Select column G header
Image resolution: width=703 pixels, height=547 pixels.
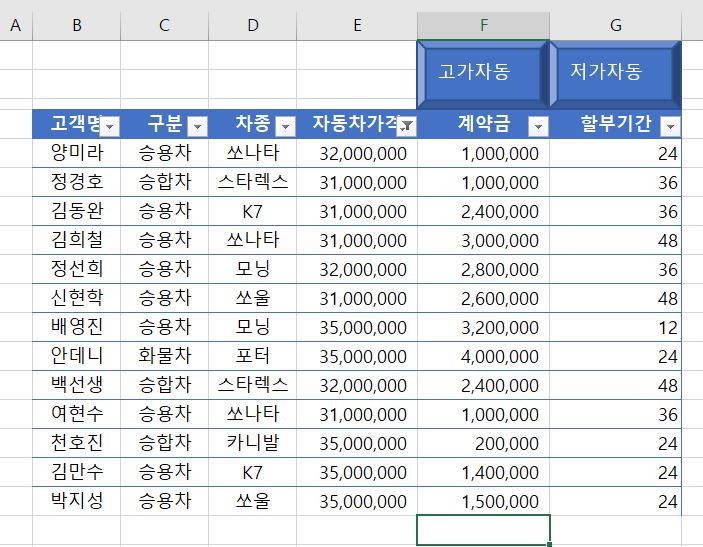click(615, 26)
